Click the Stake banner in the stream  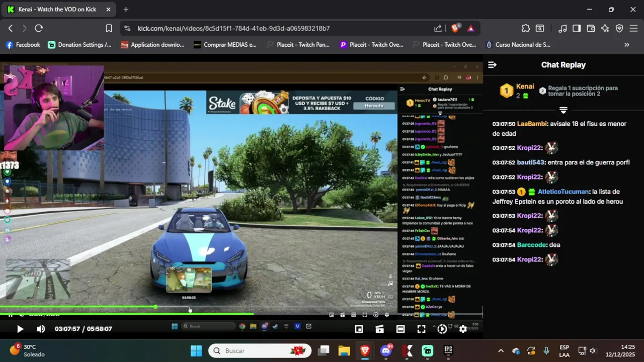[x=301, y=103]
